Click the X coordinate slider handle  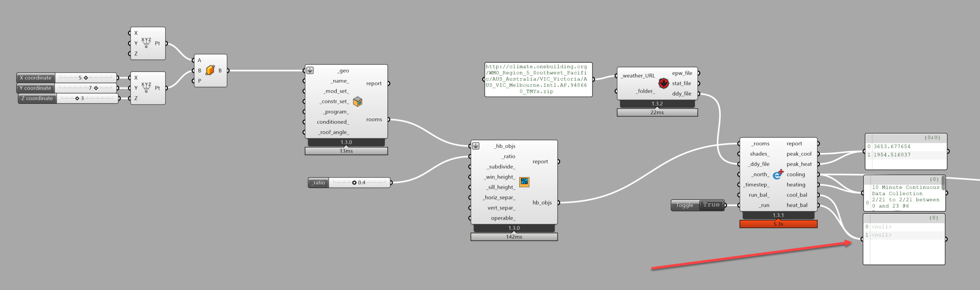86,78
